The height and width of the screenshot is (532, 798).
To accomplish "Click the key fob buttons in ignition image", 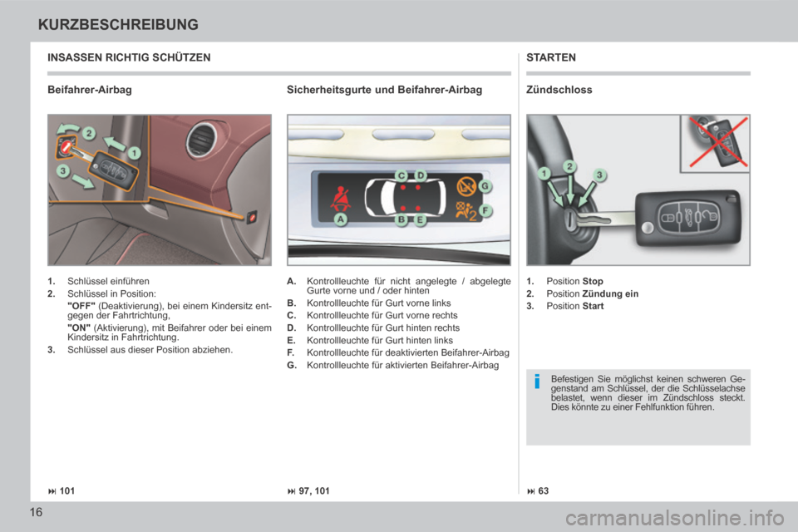I will click(689, 218).
